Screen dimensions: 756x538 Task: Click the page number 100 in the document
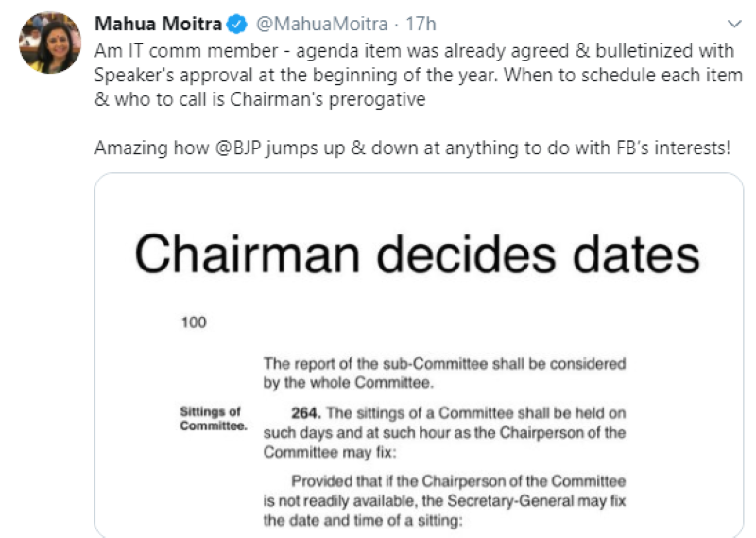193,322
